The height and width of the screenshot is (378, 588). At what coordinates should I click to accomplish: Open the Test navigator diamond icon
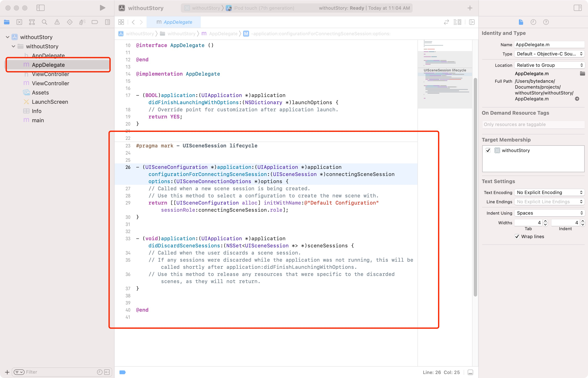70,22
